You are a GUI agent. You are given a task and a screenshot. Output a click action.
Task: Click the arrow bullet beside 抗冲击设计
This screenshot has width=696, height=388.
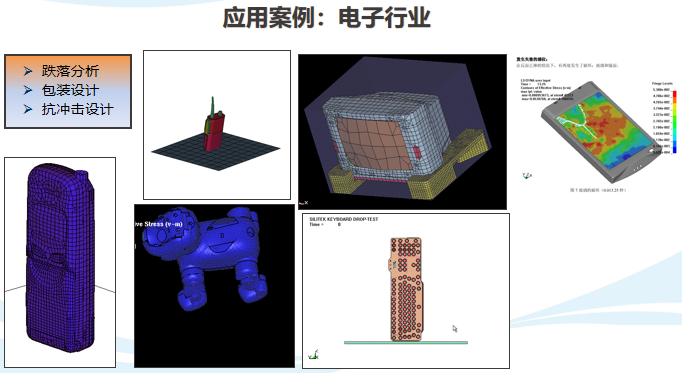(x=28, y=109)
